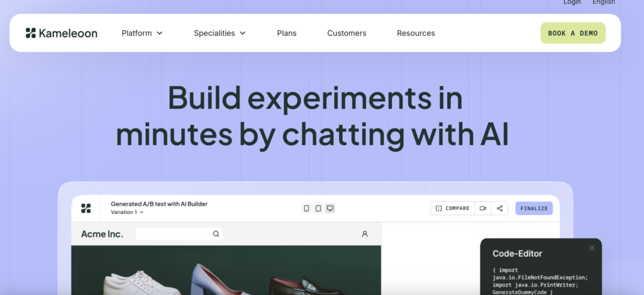The width and height of the screenshot is (644, 295).
Task: Select the desktop device preview icon
Action: click(330, 208)
